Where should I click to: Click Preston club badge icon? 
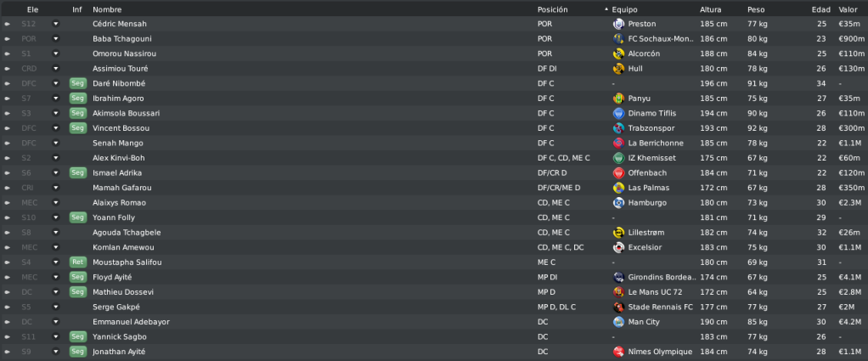(x=618, y=24)
